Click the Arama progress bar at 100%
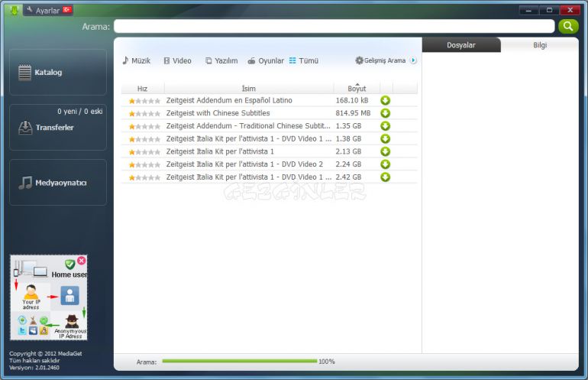The image size is (588, 380). [240, 361]
